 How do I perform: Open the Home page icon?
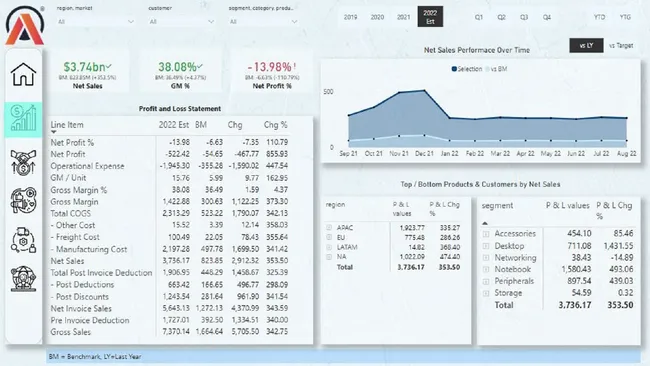click(x=24, y=75)
